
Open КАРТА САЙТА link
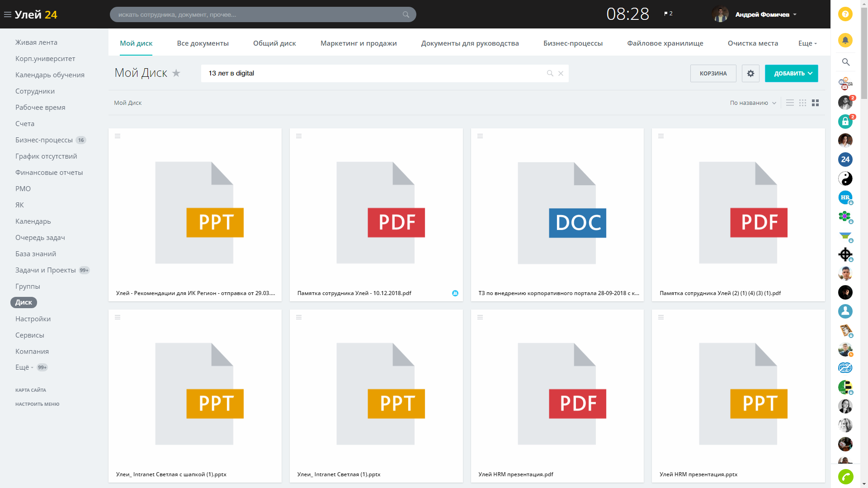(31, 390)
